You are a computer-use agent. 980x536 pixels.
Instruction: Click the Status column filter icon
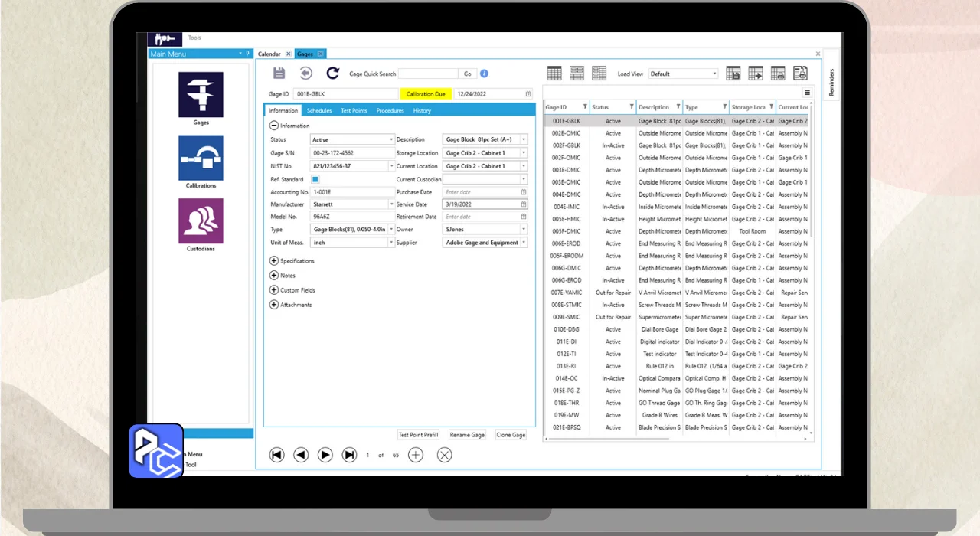(x=632, y=107)
